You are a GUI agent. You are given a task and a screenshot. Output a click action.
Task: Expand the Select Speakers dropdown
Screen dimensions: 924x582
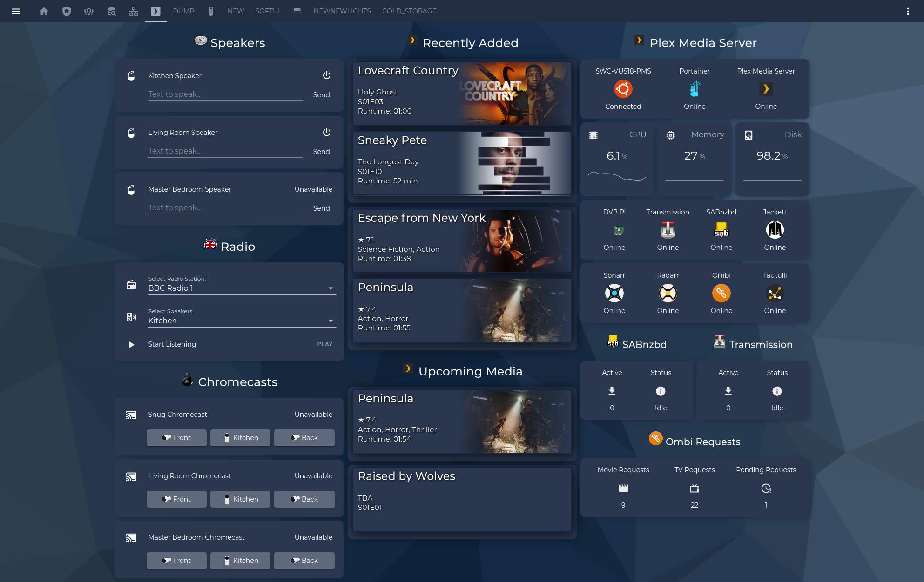(242, 317)
